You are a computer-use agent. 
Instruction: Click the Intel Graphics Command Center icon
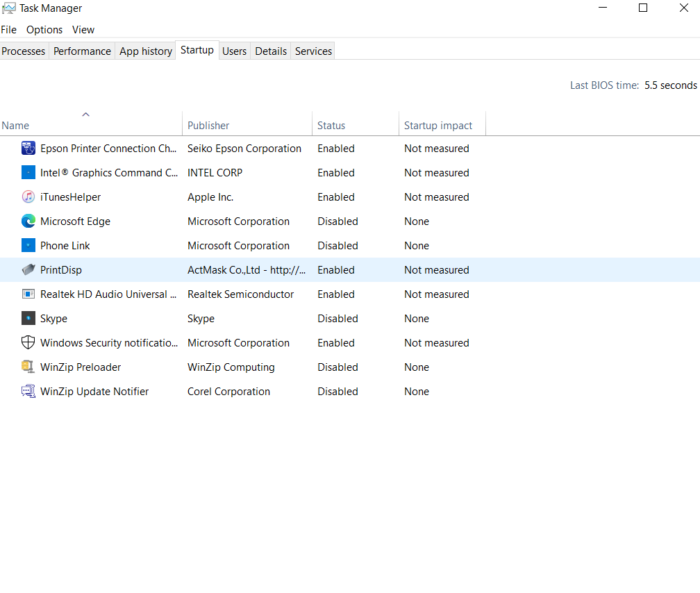[x=28, y=172]
